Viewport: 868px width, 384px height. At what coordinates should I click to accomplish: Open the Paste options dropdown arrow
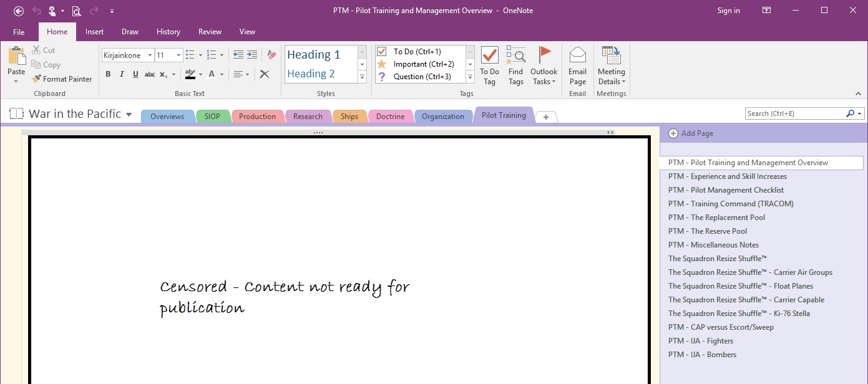(16, 81)
